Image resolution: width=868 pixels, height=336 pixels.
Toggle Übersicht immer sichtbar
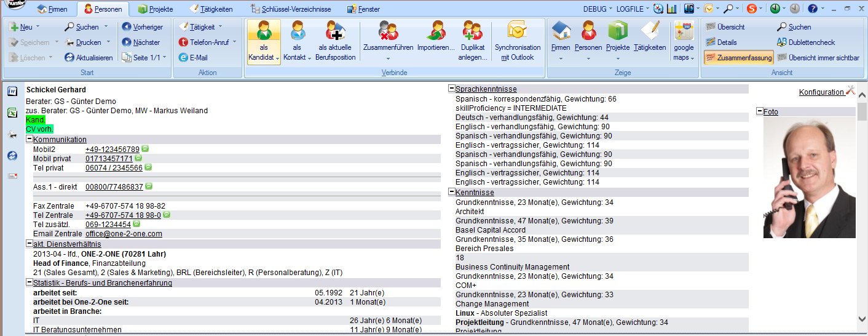tap(818, 58)
